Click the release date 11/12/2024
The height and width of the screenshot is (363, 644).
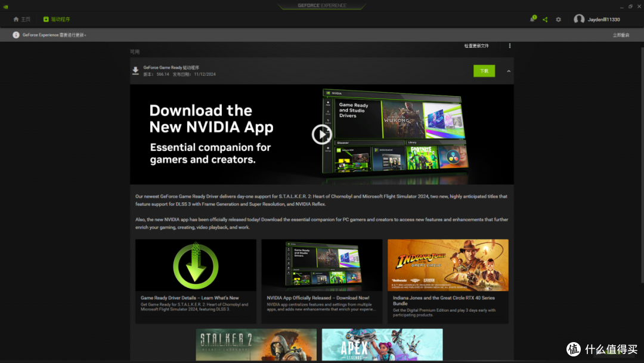coord(194,75)
